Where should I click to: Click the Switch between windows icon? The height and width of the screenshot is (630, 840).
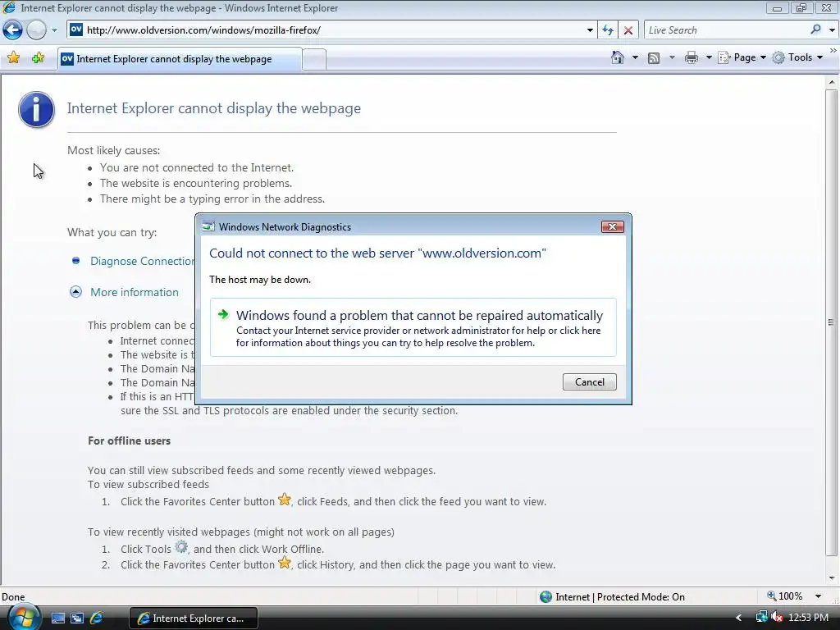(77, 619)
